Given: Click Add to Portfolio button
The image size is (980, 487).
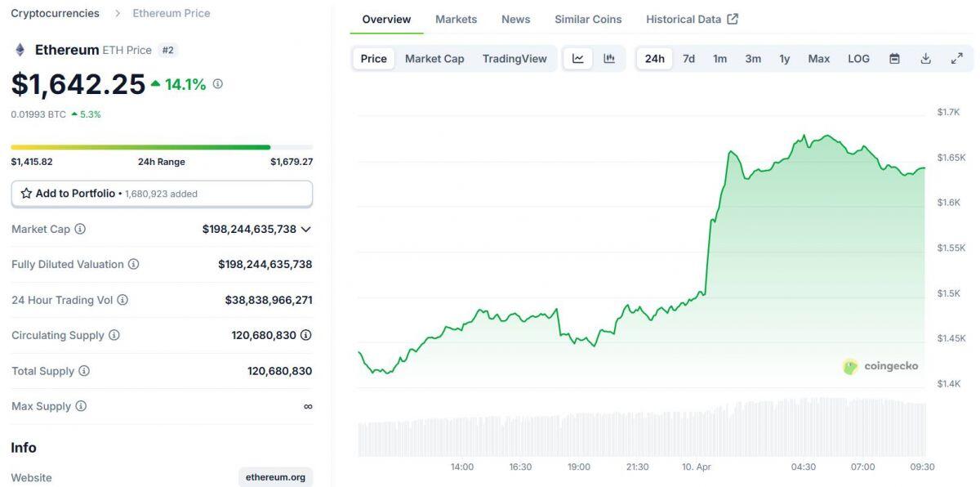Looking at the screenshot, I should pos(162,194).
